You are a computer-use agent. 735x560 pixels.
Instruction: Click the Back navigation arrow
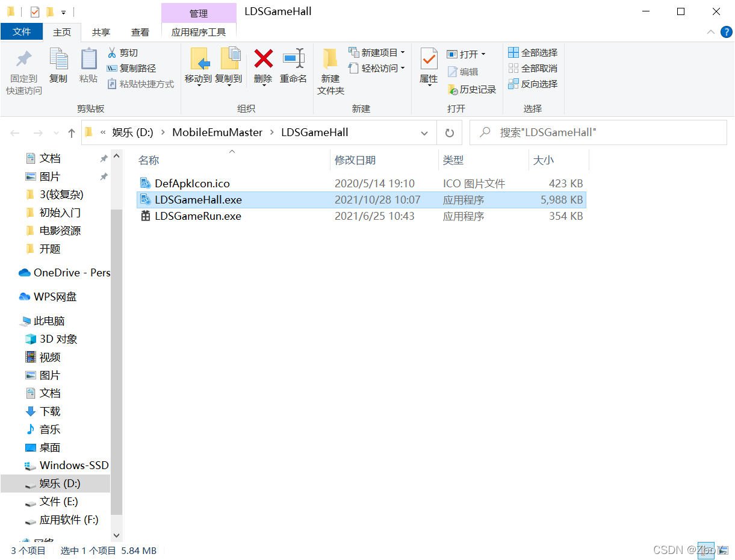[16, 132]
